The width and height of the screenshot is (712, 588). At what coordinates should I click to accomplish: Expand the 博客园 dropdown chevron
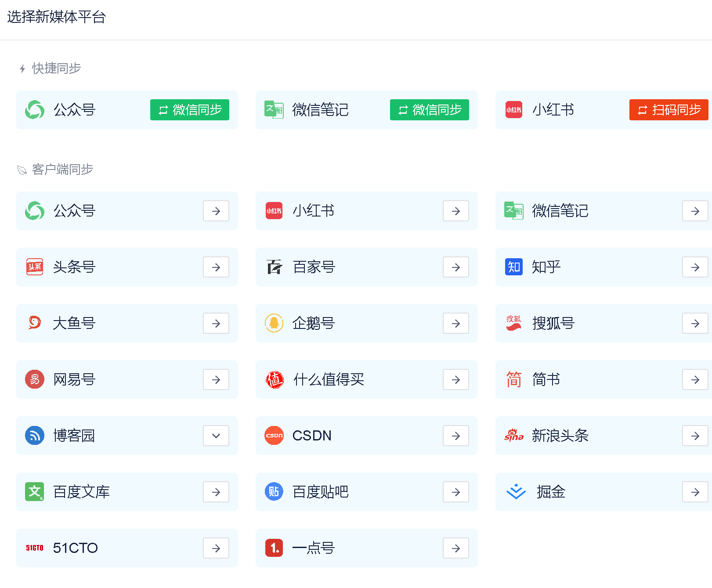(216, 436)
